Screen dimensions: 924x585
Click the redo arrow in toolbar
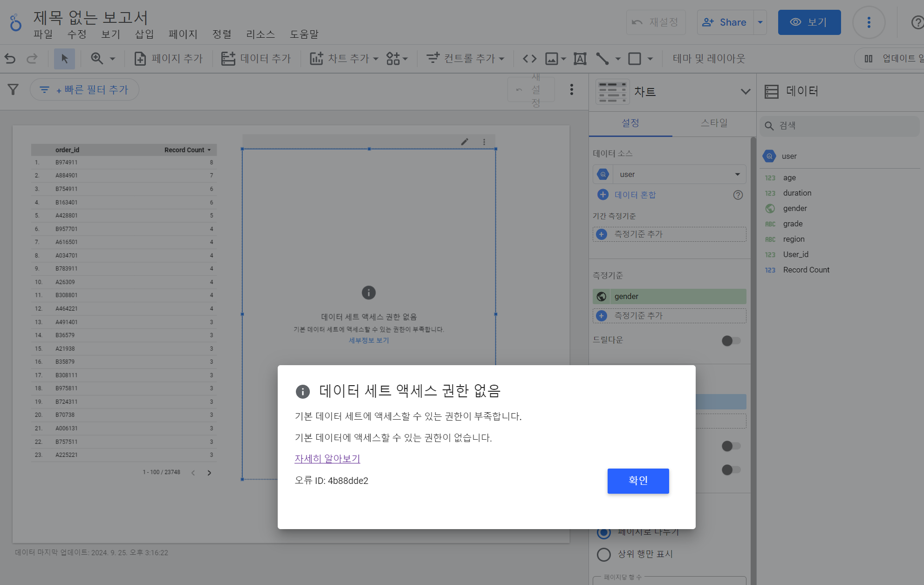[x=32, y=59]
